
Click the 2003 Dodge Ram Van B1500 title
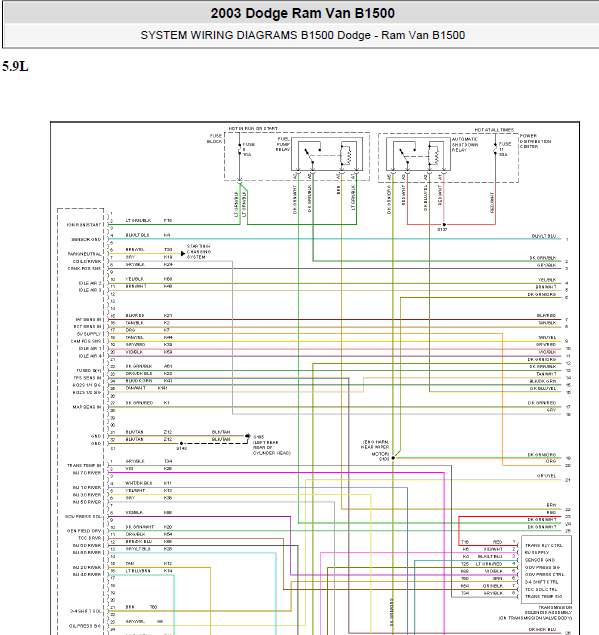(x=303, y=13)
